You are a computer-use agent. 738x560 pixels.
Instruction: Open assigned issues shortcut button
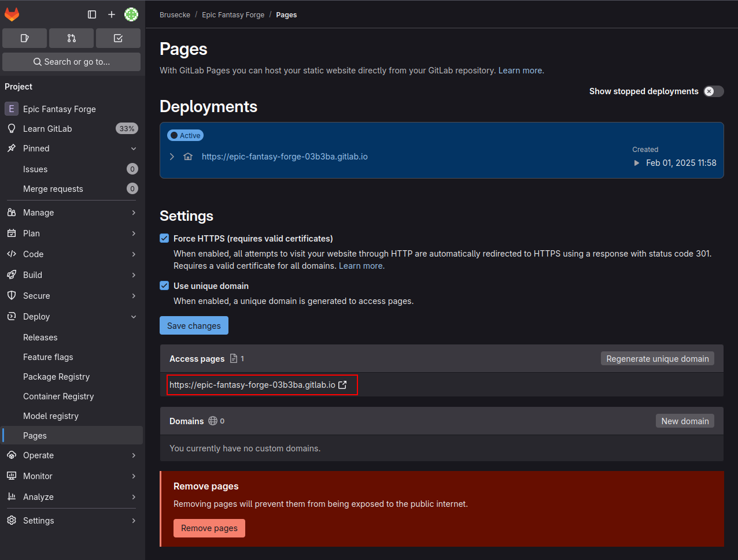pos(24,38)
